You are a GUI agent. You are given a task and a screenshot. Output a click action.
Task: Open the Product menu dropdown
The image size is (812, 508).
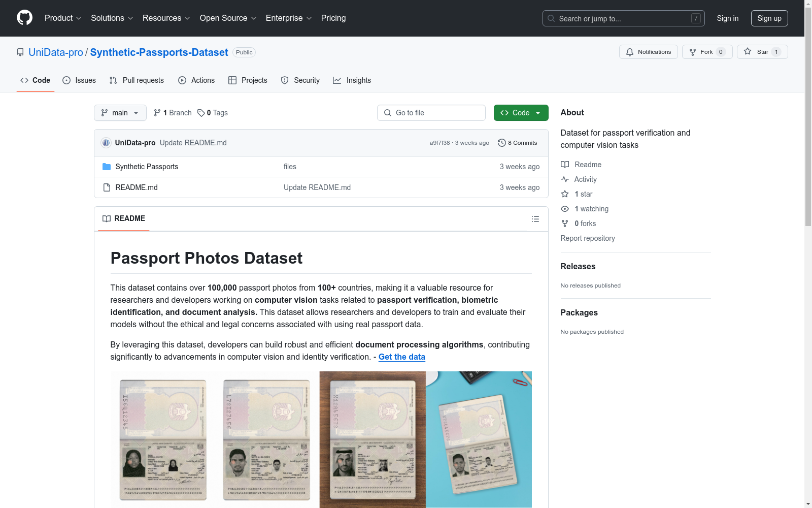(62, 18)
